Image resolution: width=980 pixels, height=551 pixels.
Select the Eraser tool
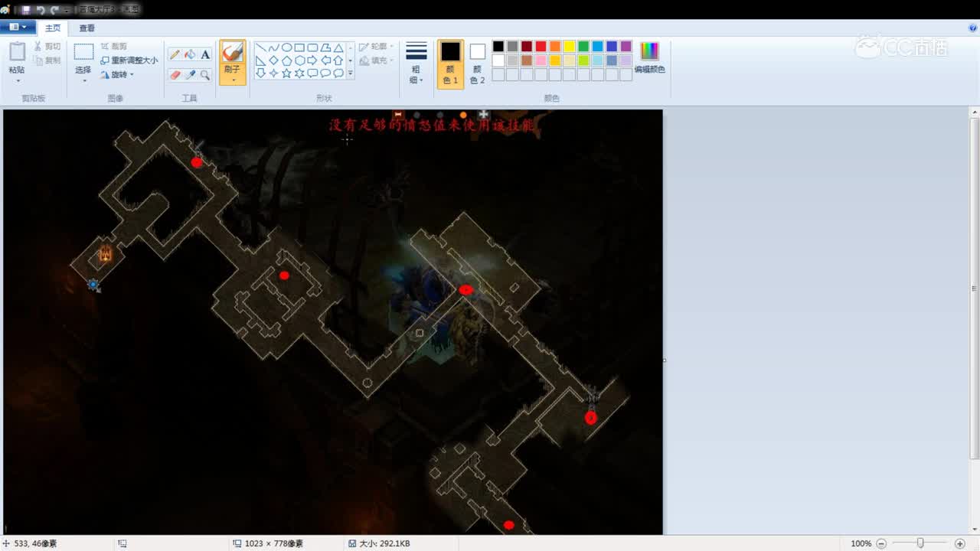tap(175, 75)
